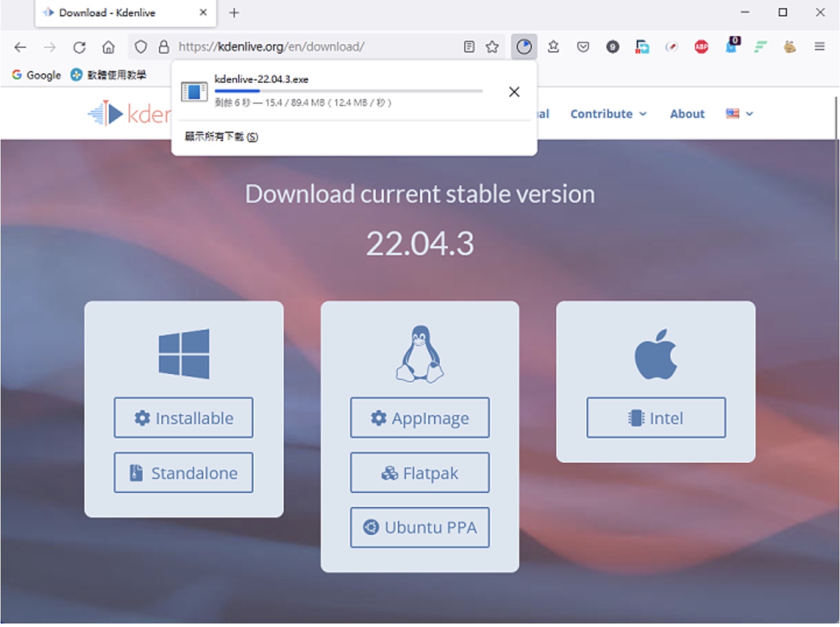
Task: Open the Adblock Plus extension icon
Action: coord(701,47)
